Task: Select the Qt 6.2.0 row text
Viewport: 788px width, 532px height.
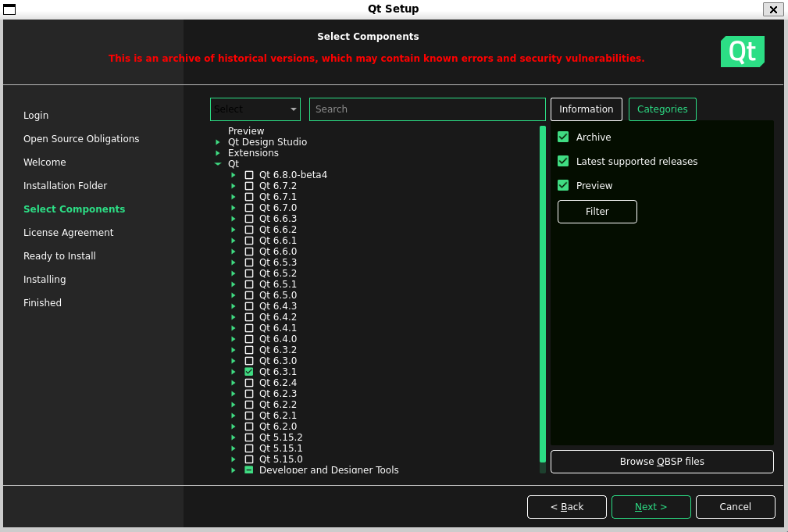Action: click(278, 427)
